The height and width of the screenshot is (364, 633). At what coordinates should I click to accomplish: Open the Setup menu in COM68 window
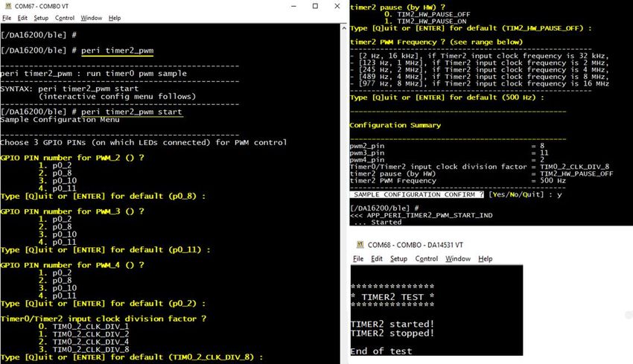tap(398, 259)
